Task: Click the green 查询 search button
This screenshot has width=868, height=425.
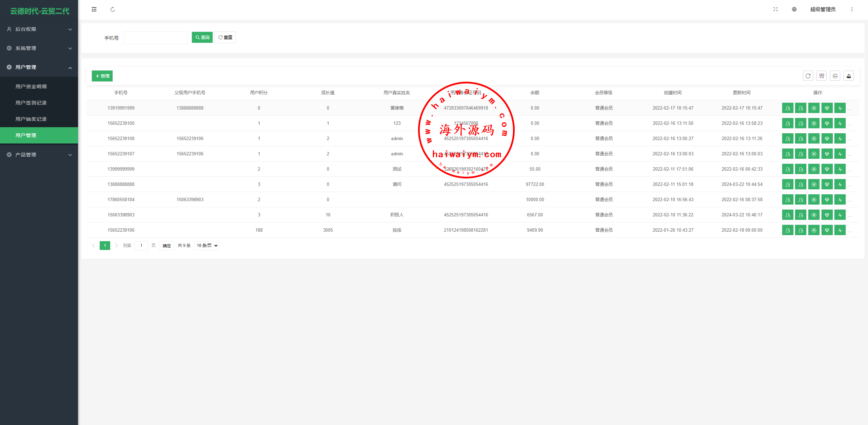Action: pyautogui.click(x=202, y=37)
